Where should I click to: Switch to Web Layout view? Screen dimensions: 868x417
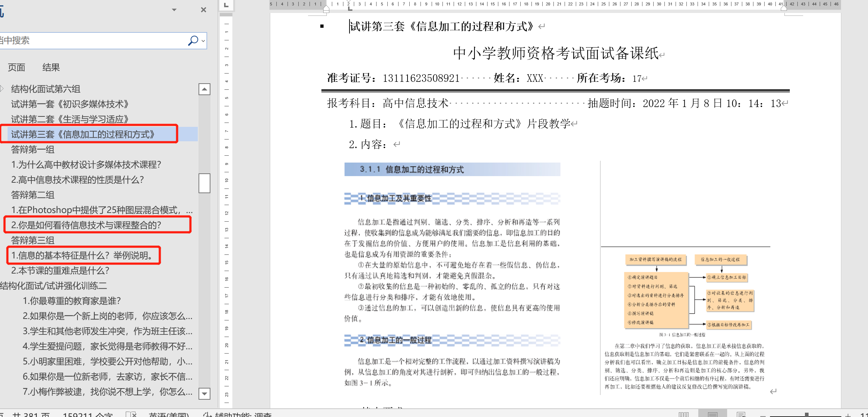[741, 414]
